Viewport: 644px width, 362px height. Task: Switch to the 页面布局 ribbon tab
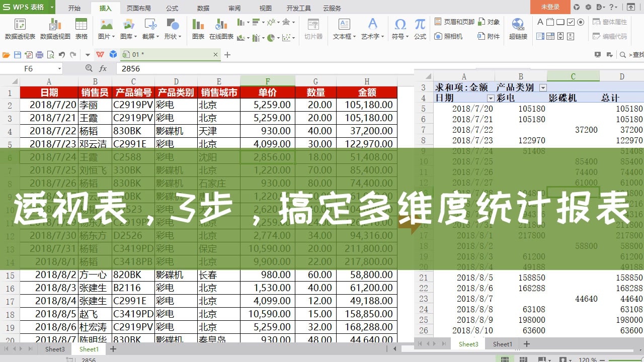coord(138,8)
